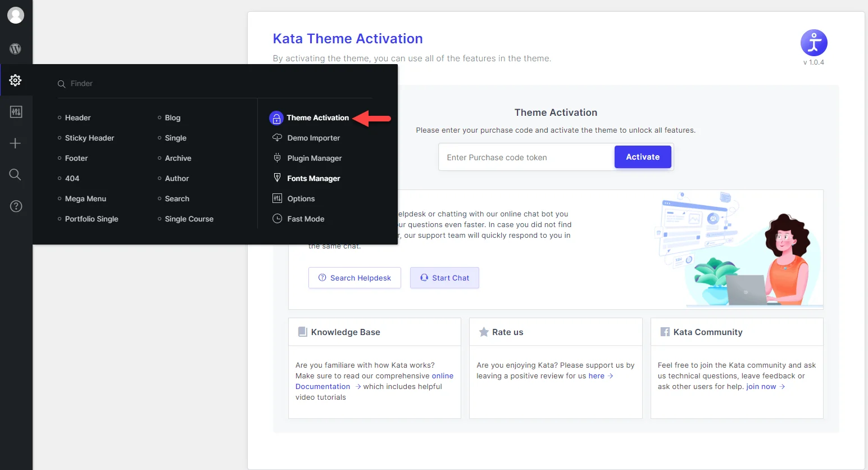Open the WordPress logo icon
The width and height of the screenshot is (868, 470).
tap(16, 49)
